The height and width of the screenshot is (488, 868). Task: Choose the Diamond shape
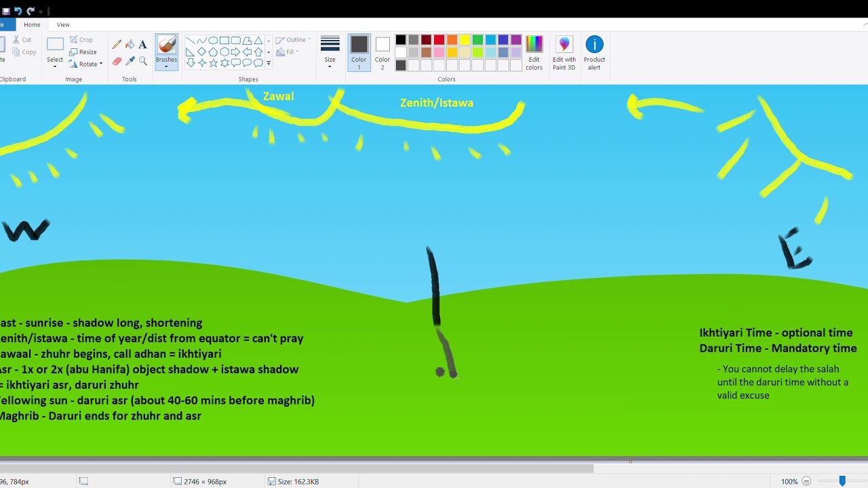pyautogui.click(x=201, y=52)
